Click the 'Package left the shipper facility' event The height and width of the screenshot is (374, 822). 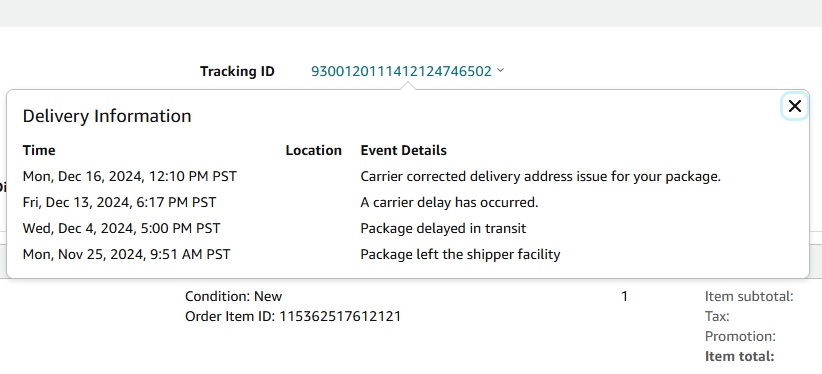[x=460, y=254]
